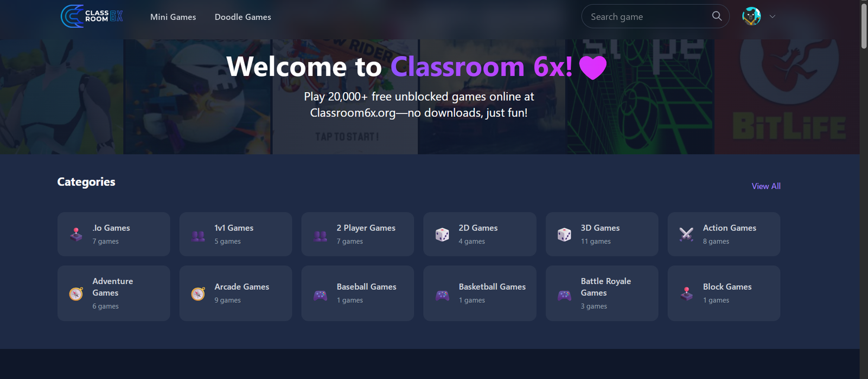
Task: Click the "Play 20,000+ free unblocked games" tagline
Action: click(x=419, y=105)
